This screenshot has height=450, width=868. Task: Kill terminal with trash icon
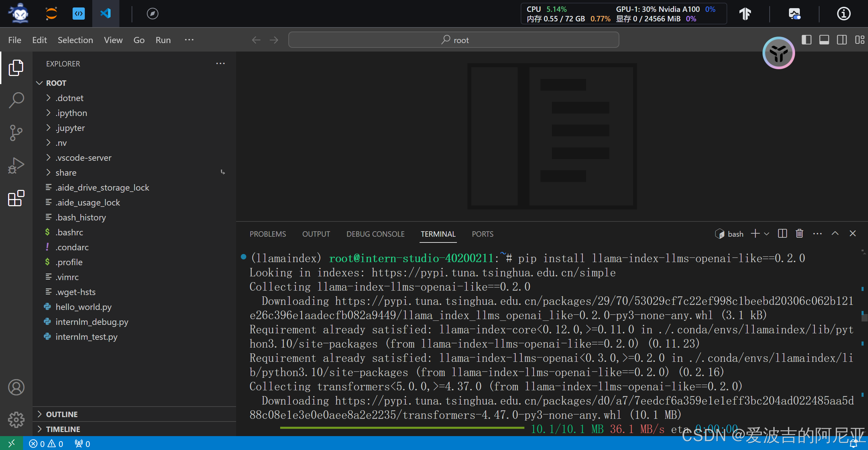[799, 234]
